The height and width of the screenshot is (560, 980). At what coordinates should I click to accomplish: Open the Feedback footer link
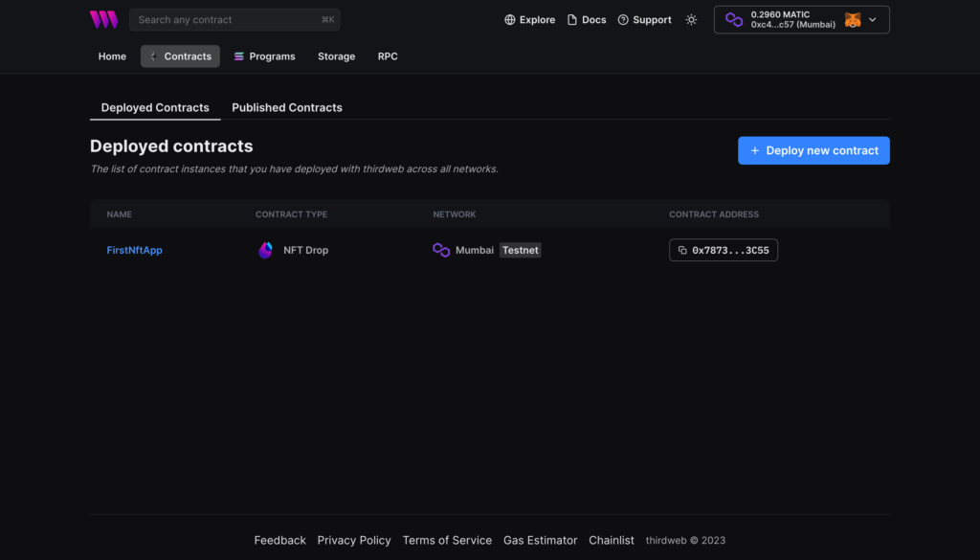[280, 540]
